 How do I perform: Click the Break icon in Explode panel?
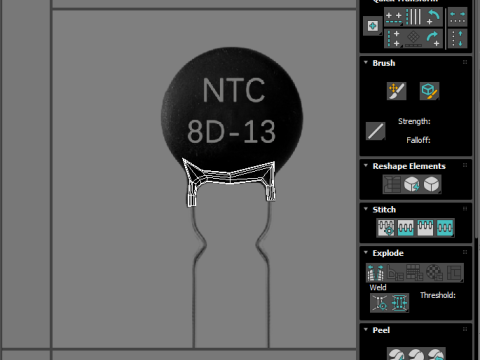pos(376,273)
